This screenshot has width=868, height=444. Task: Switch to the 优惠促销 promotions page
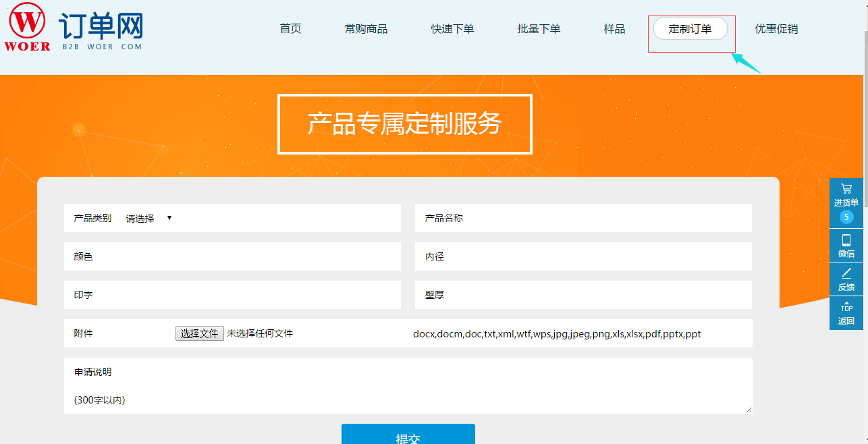776,28
